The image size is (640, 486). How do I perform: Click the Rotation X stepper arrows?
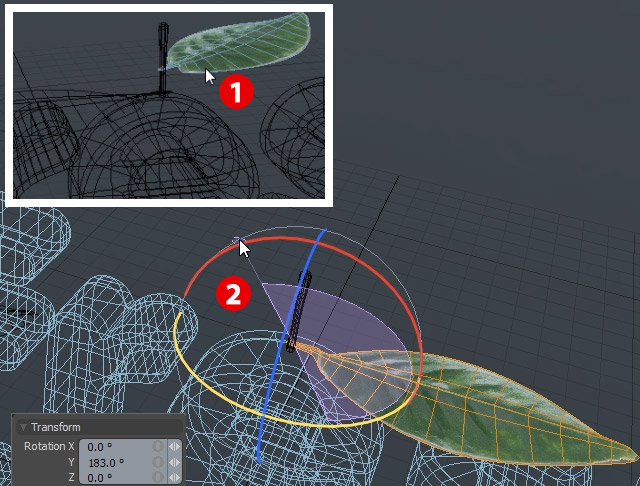[174, 446]
